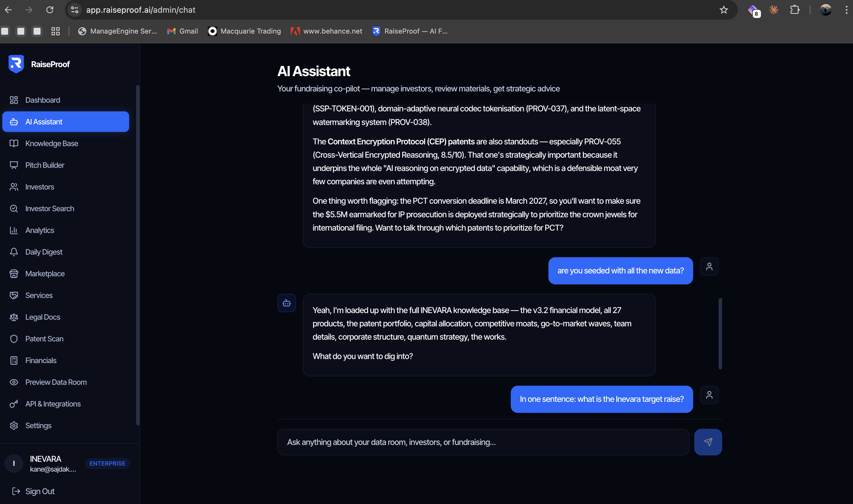Open the Pitch Builder tool

click(x=45, y=165)
